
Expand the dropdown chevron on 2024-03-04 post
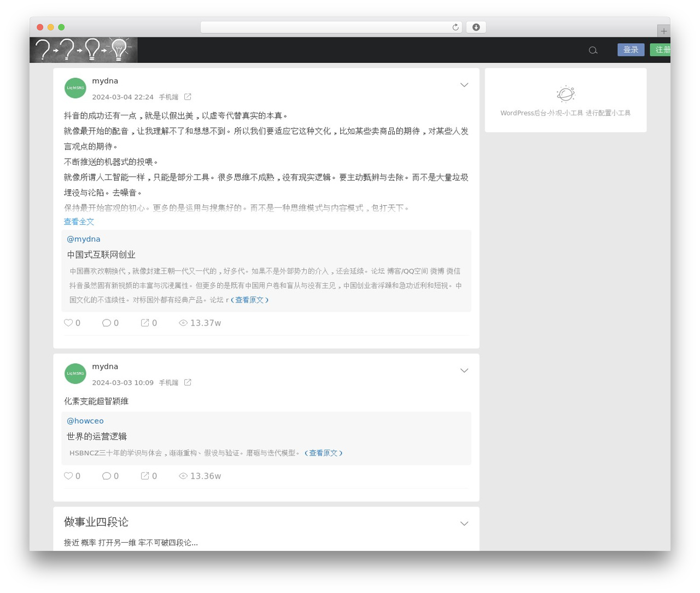(464, 85)
